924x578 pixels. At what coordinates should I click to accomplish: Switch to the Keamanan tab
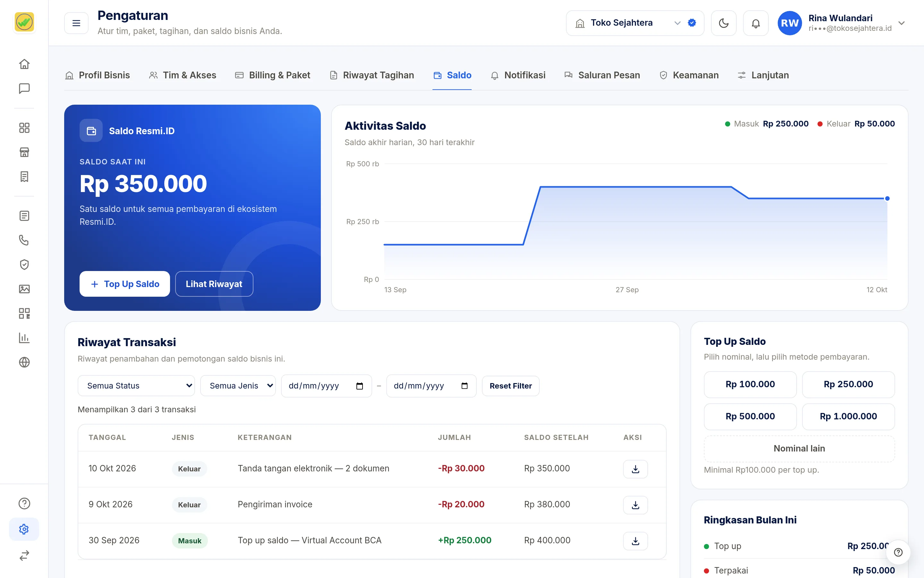689,75
